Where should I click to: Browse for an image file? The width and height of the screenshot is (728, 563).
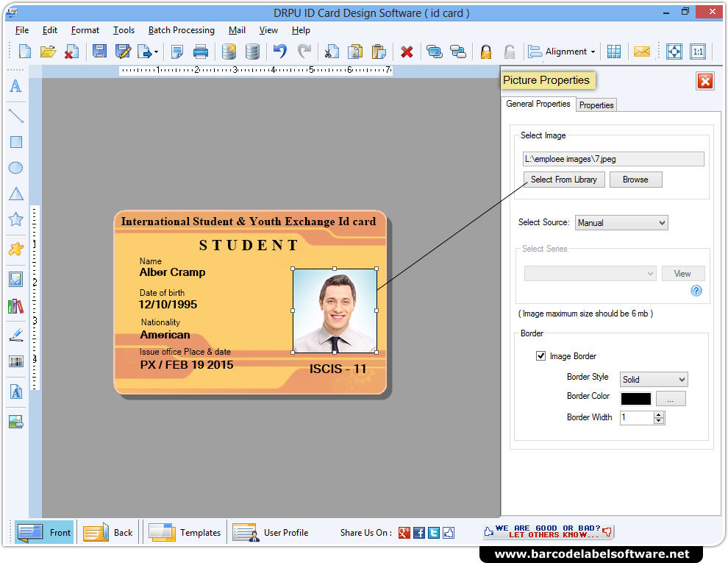pyautogui.click(x=635, y=179)
